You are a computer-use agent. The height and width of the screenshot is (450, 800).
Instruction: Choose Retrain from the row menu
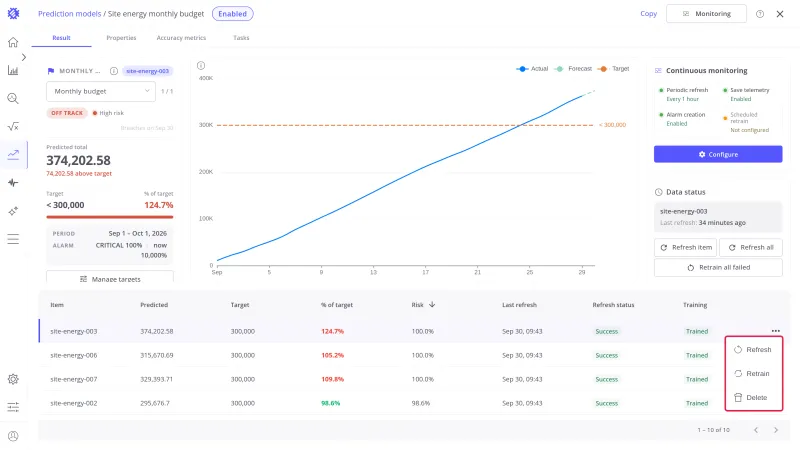[754, 373]
